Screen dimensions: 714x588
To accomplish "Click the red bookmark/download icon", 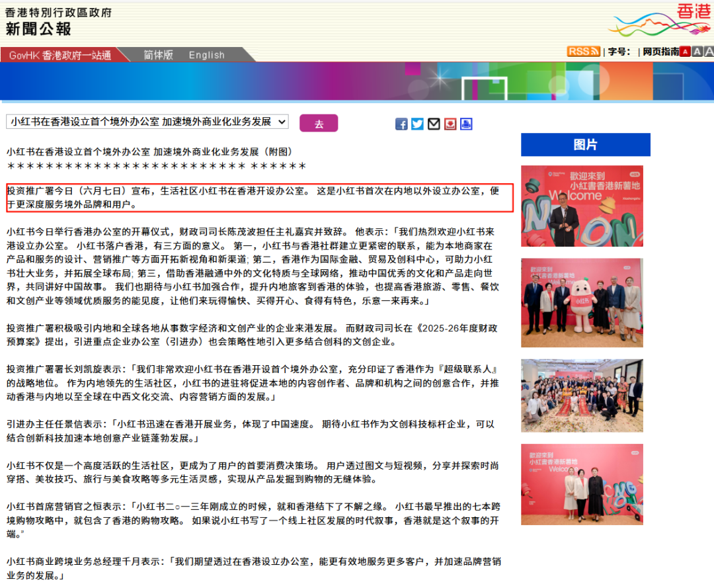I will point(450,124).
